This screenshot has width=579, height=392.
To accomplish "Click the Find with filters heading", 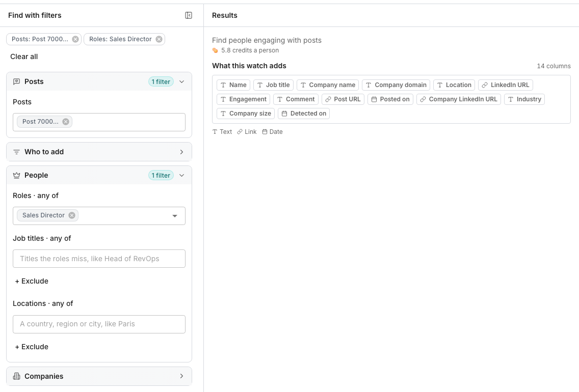I will coord(35,15).
